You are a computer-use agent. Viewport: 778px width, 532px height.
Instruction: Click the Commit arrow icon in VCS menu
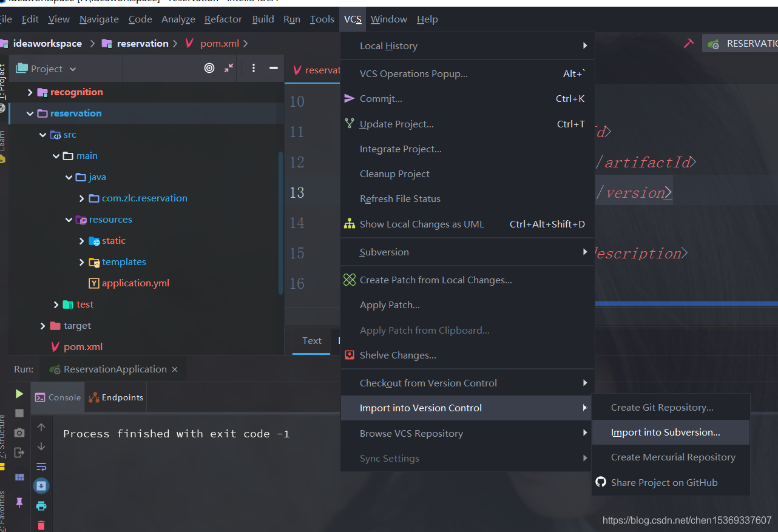coord(350,98)
